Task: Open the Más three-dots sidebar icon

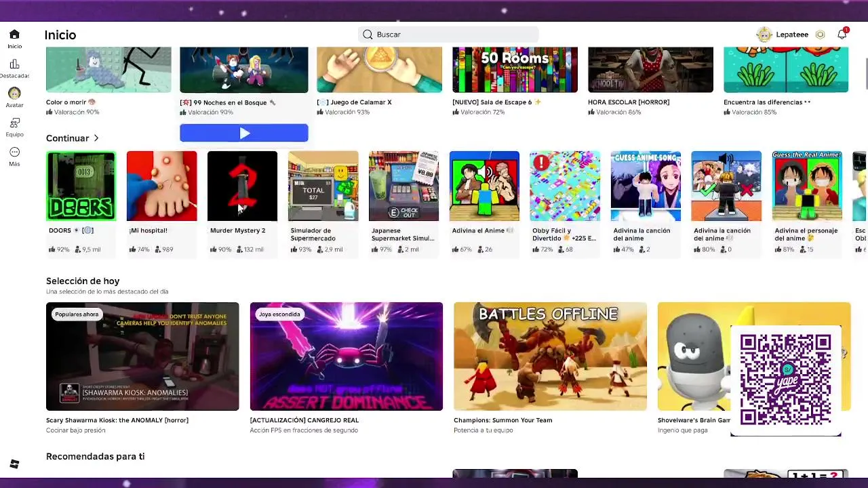Action: [x=14, y=152]
